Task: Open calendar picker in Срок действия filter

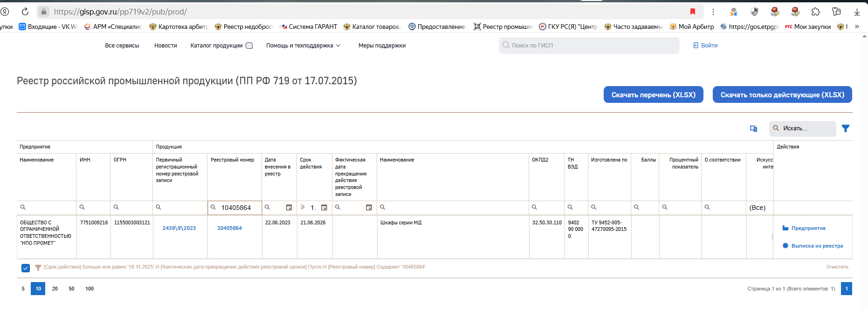Action: click(324, 208)
